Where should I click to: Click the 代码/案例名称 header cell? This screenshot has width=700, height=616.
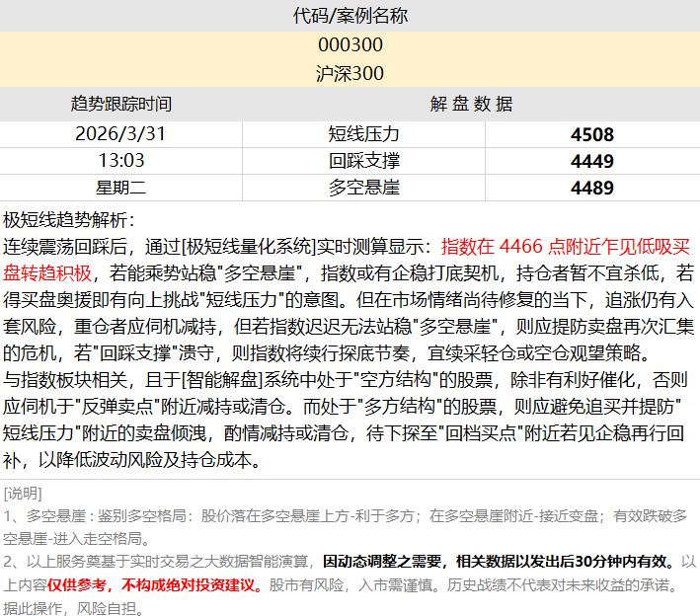[x=350, y=16]
